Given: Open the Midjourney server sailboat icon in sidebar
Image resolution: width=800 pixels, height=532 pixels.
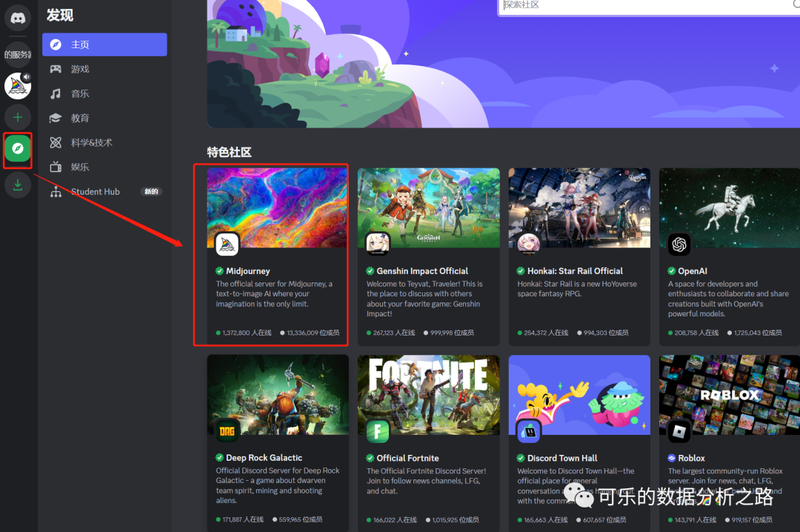Looking at the screenshot, I should coord(18,86).
